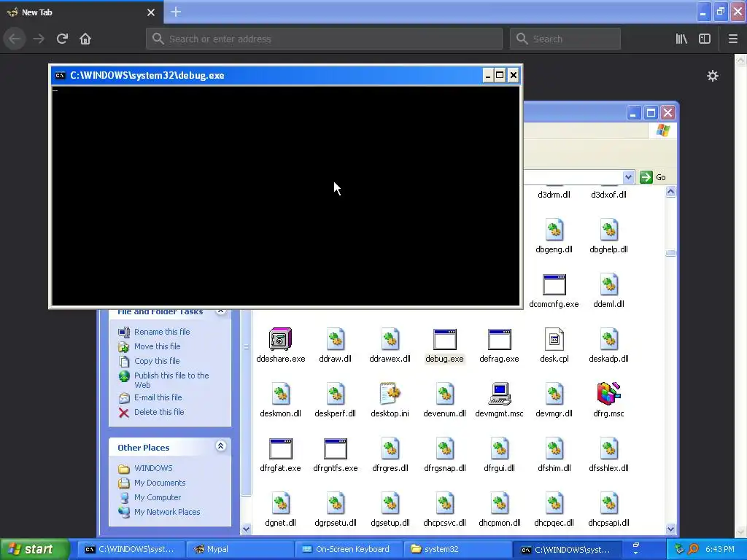Image resolution: width=747 pixels, height=560 pixels.
Task: Open debug.exe console system menu icon
Action: pyautogui.click(x=60, y=75)
